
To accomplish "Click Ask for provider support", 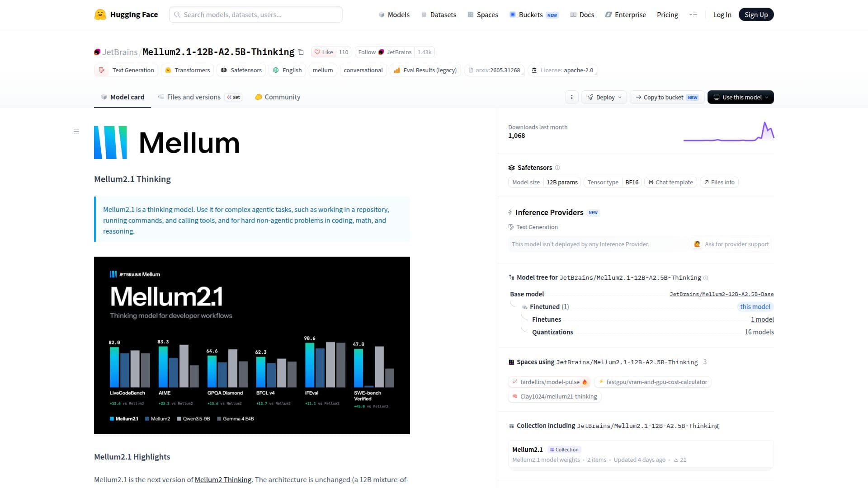I will (x=731, y=244).
